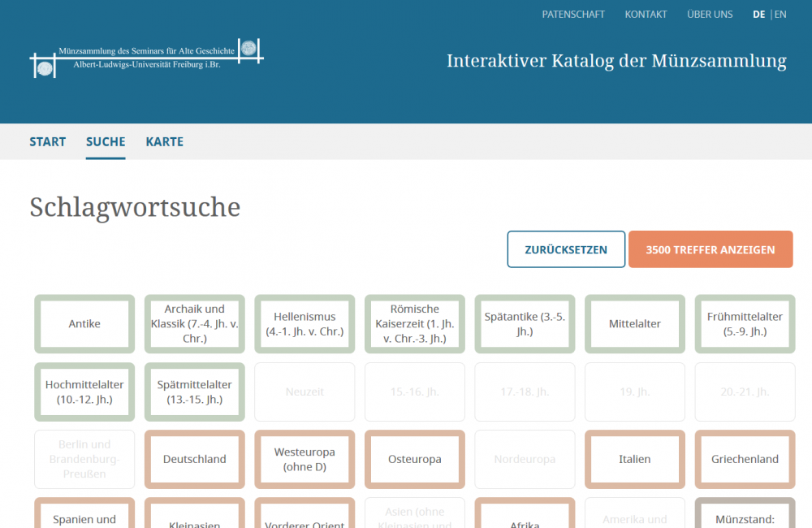The height and width of the screenshot is (528, 812).
Task: Switch to the KARTE tab
Action: point(164,141)
